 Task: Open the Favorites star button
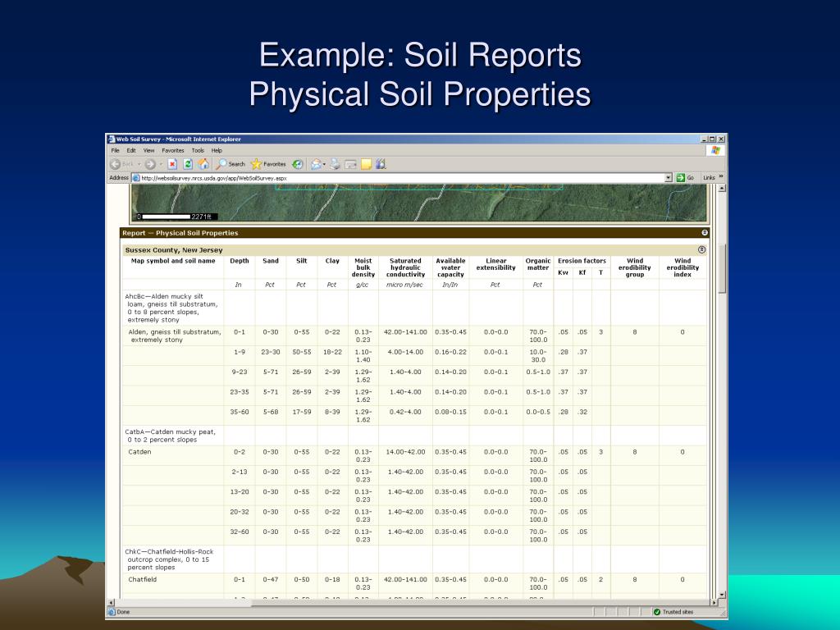[268, 164]
